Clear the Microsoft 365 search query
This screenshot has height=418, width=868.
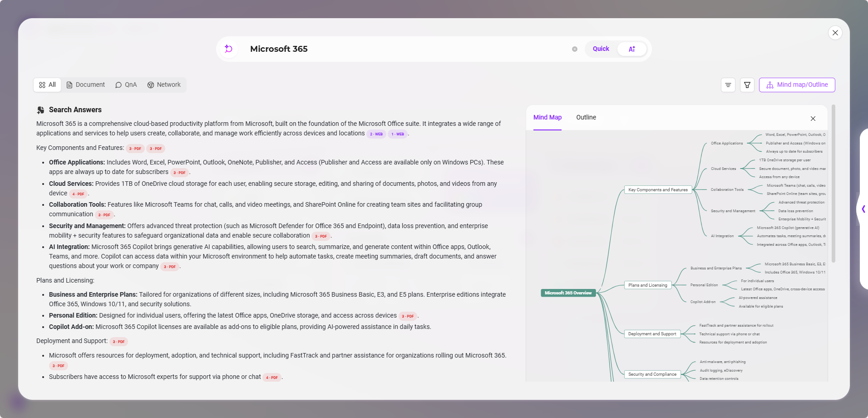pos(575,49)
